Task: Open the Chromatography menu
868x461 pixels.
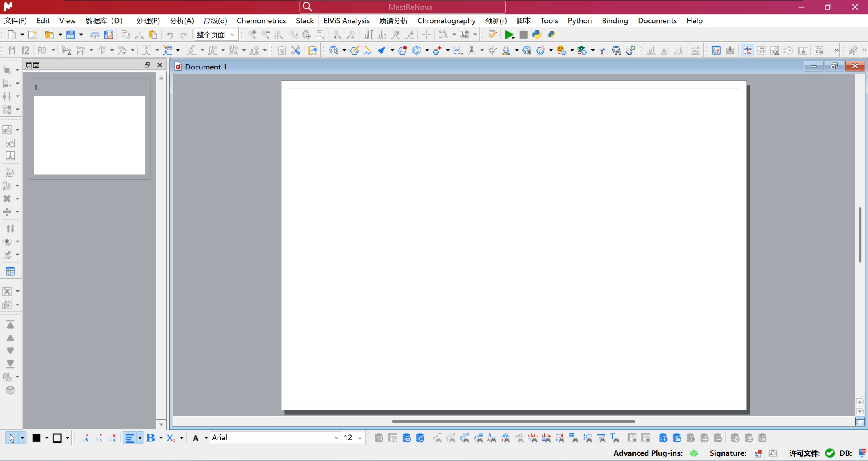Action: [x=446, y=21]
